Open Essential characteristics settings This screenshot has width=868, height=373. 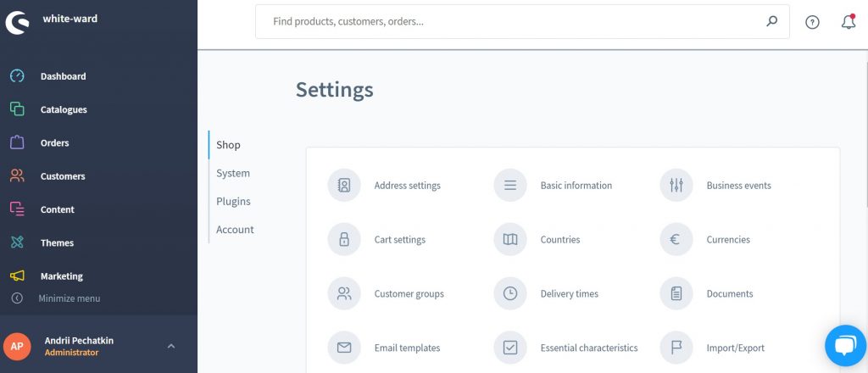click(588, 348)
